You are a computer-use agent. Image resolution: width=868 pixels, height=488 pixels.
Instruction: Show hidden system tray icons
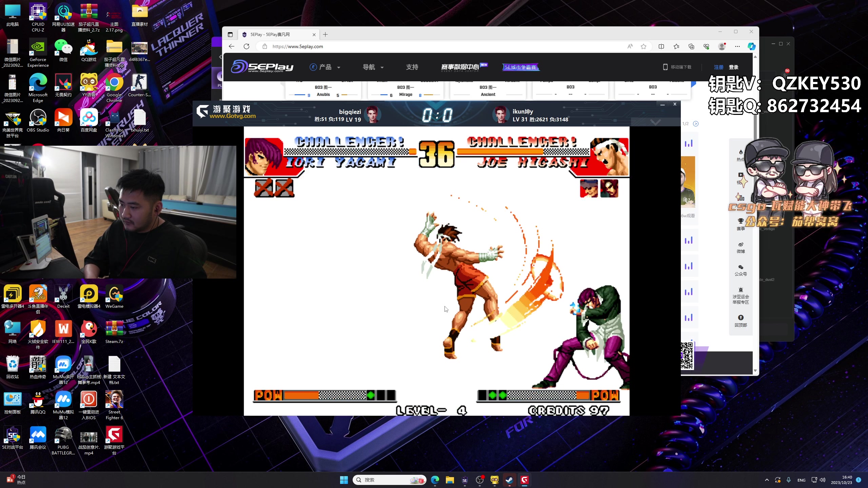767,480
